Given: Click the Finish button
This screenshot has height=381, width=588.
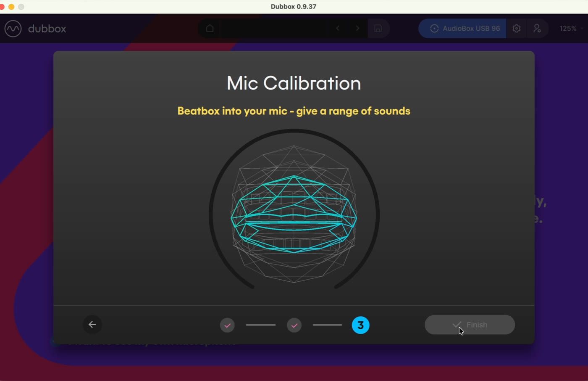Looking at the screenshot, I should (470, 325).
